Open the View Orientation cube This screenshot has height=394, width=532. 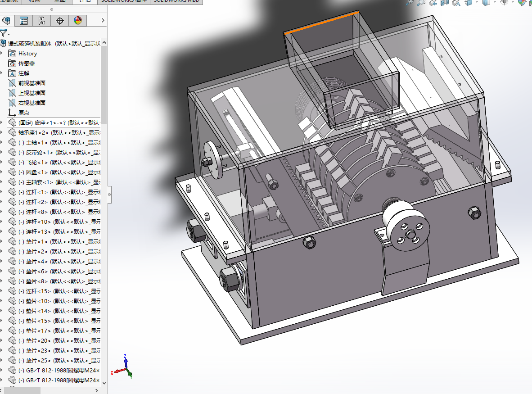[x=469, y=2]
